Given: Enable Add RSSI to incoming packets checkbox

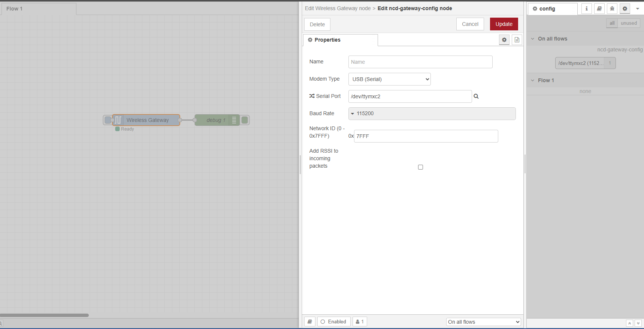Looking at the screenshot, I should 420,167.
